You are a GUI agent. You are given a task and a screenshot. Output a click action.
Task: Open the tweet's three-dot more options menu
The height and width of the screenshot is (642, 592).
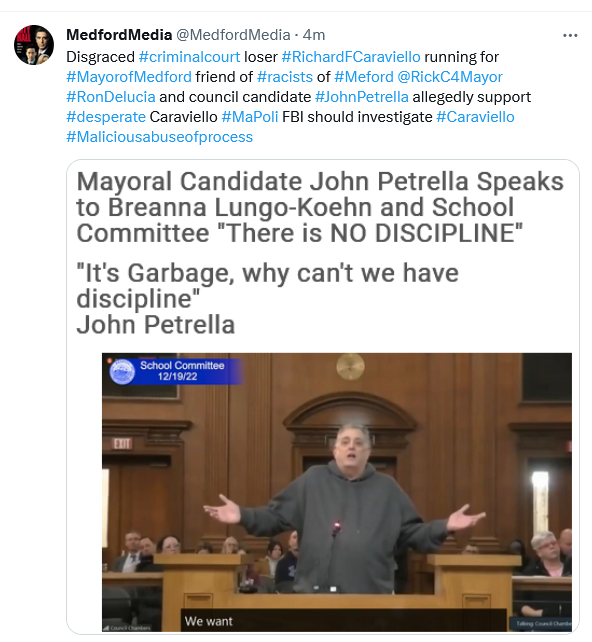pyautogui.click(x=570, y=36)
